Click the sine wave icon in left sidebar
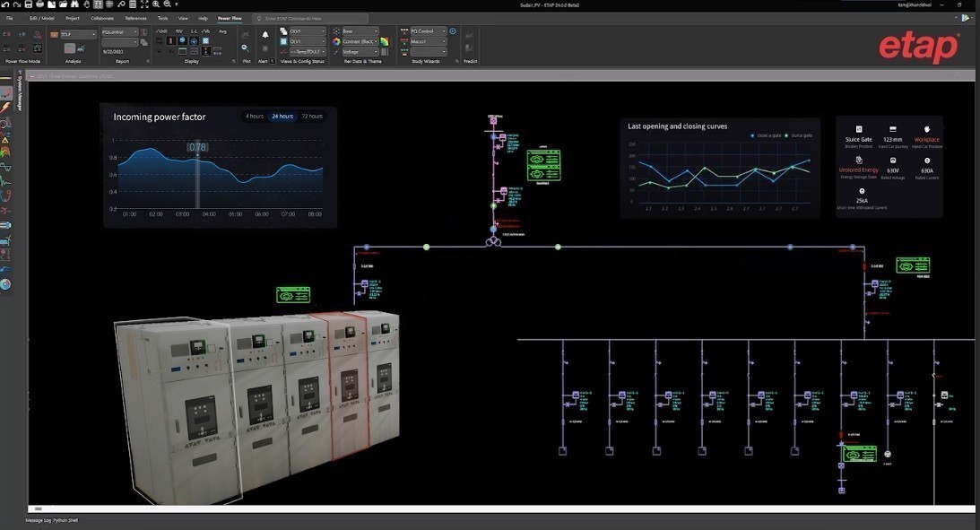 click(x=5, y=167)
